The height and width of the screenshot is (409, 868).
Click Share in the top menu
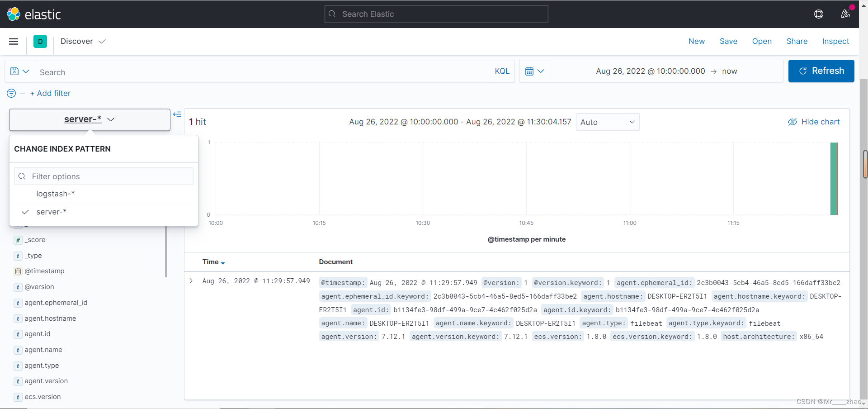pos(797,41)
